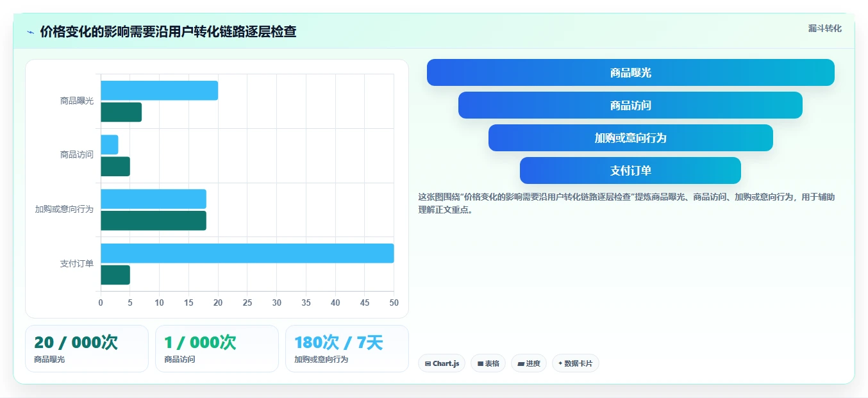Click the x-axis value 50

pyautogui.click(x=394, y=303)
